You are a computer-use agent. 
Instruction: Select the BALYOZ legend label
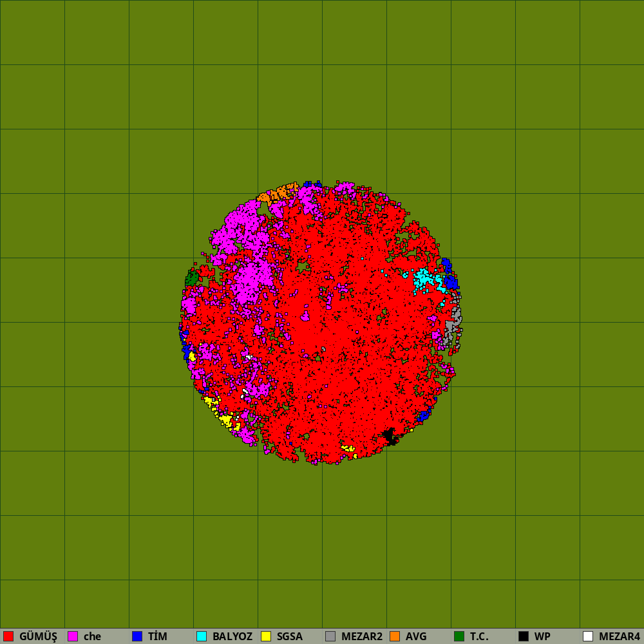[x=232, y=637]
